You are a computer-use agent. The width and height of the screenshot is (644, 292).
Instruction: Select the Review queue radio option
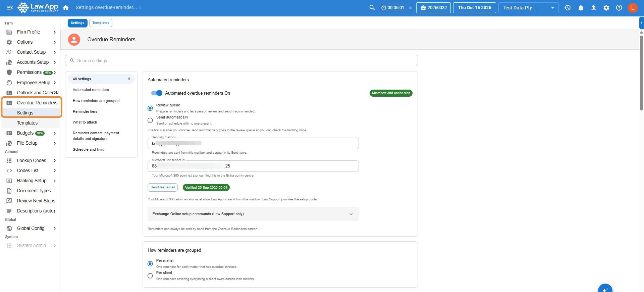(150, 108)
